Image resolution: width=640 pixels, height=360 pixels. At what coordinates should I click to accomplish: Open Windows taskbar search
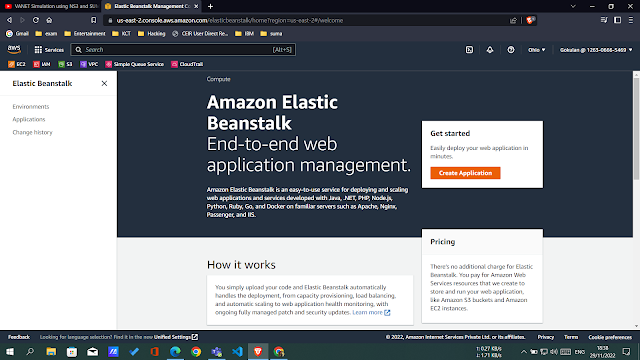pos(30,352)
